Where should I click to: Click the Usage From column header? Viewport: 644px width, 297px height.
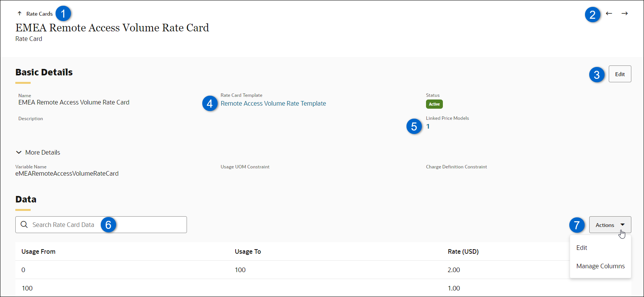38,251
